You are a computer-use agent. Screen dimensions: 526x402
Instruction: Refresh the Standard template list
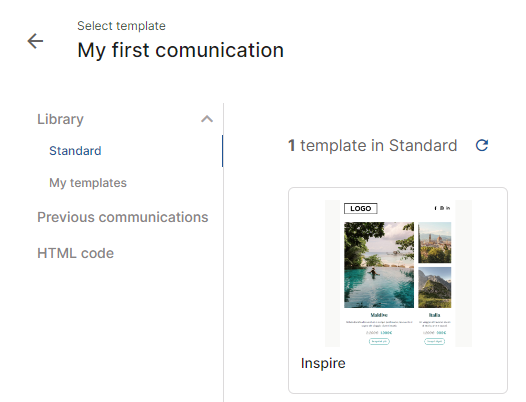point(482,145)
